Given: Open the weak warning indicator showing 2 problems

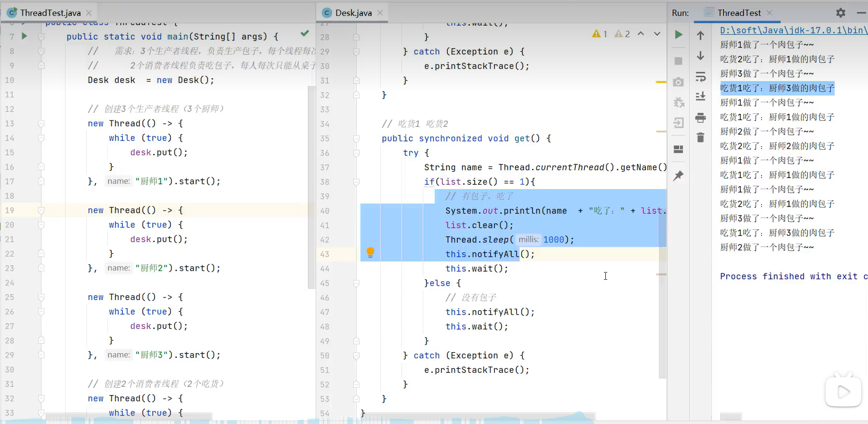Looking at the screenshot, I should click(x=622, y=34).
